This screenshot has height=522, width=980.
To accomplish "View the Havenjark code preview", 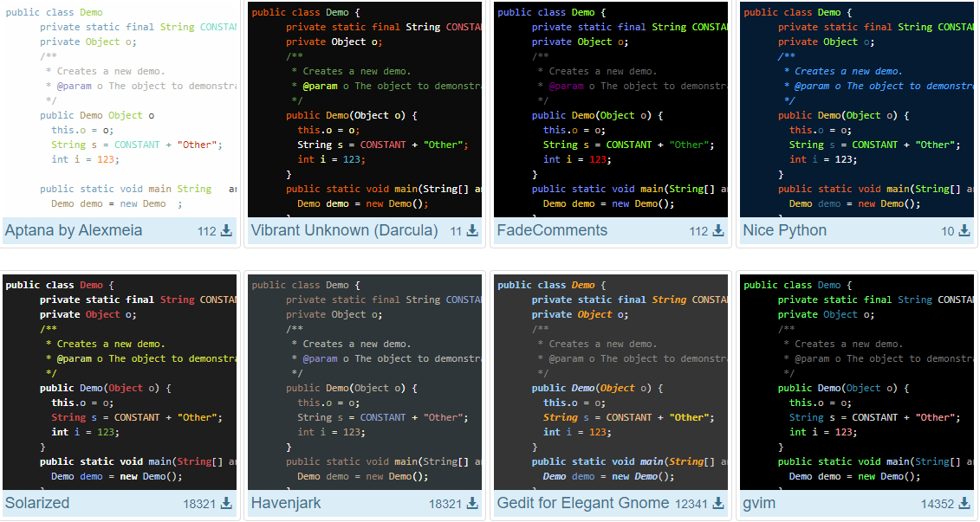I will coord(365,382).
